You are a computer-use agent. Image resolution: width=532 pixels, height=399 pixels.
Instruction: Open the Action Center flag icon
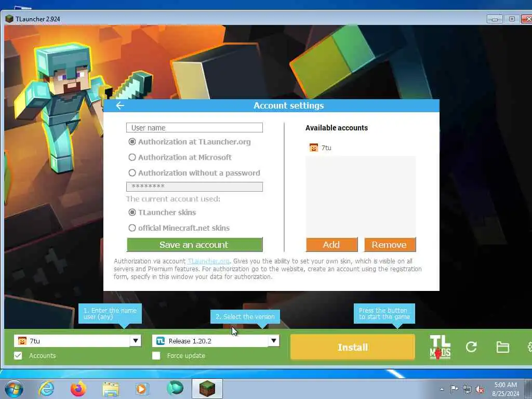(x=454, y=389)
